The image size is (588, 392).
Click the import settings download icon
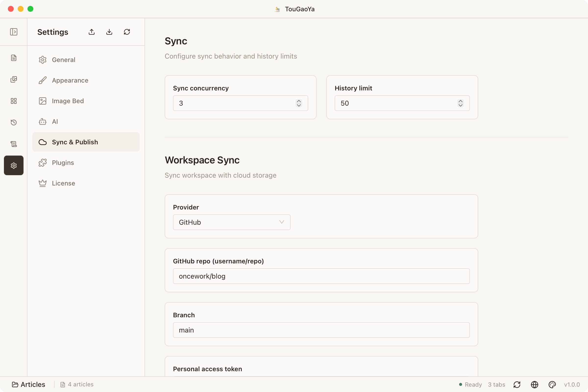pos(109,32)
